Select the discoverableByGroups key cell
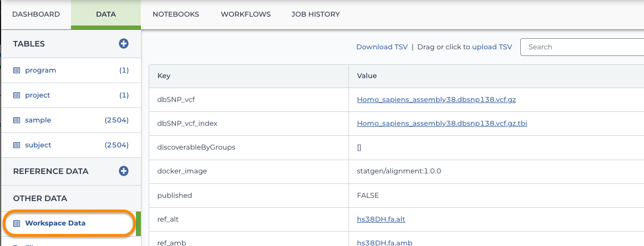644x246 pixels. point(249,147)
